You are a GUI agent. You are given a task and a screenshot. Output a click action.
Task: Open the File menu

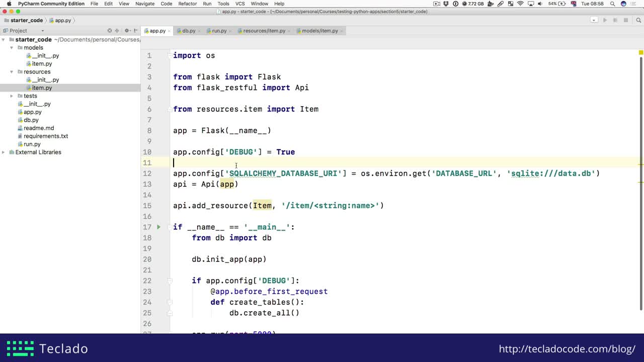(x=94, y=4)
